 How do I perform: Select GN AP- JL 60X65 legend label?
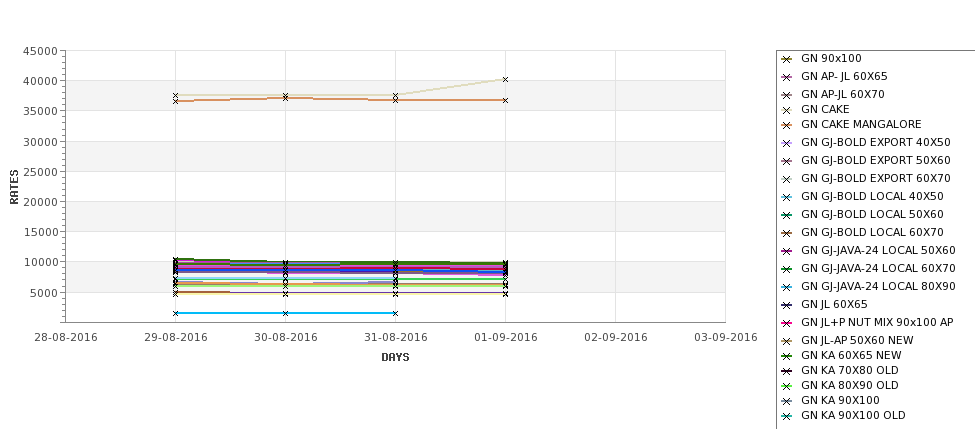pos(844,76)
